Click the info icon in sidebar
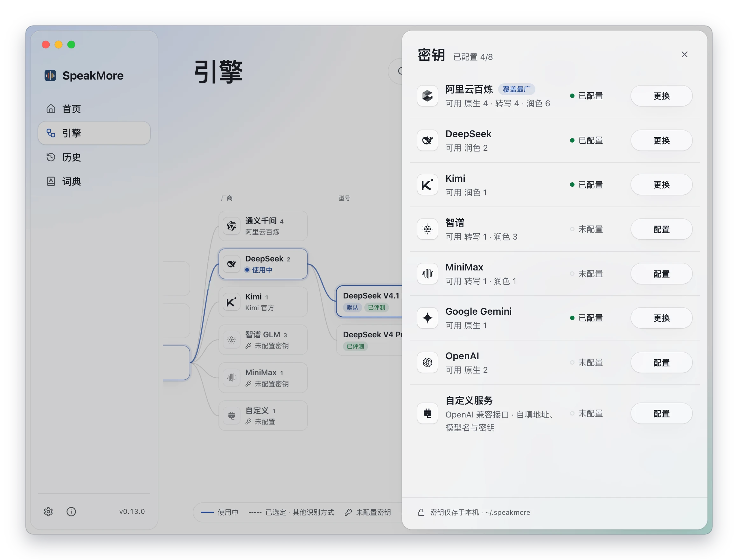The image size is (738, 560). tap(71, 511)
